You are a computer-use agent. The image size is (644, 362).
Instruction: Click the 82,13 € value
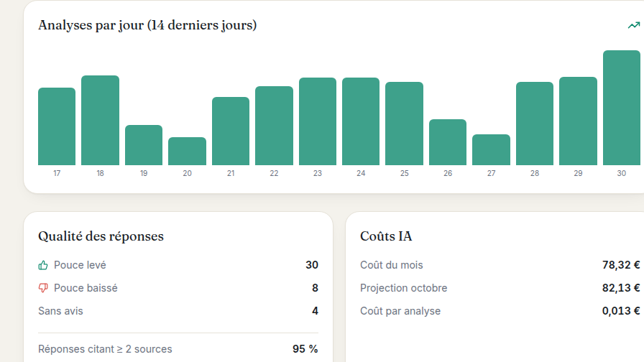tap(621, 288)
